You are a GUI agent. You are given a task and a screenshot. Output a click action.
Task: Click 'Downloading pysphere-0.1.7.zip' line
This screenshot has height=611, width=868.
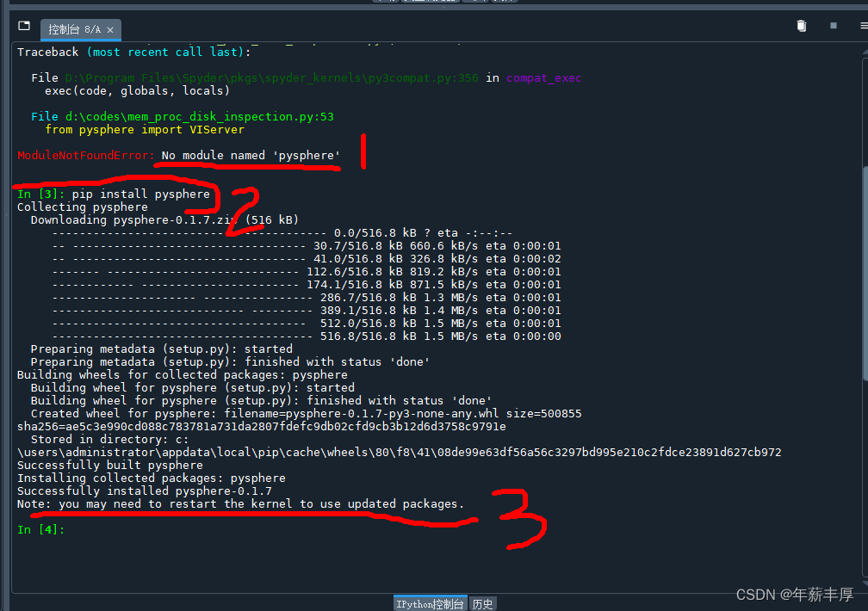point(164,219)
